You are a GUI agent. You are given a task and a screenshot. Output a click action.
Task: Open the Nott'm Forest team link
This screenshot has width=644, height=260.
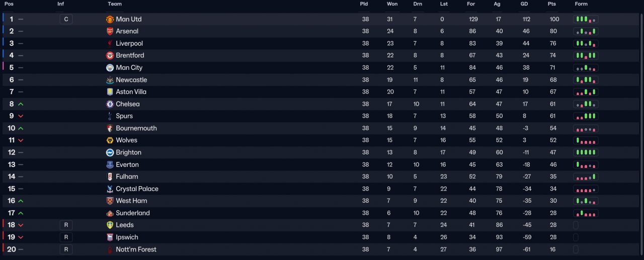[x=136, y=249]
